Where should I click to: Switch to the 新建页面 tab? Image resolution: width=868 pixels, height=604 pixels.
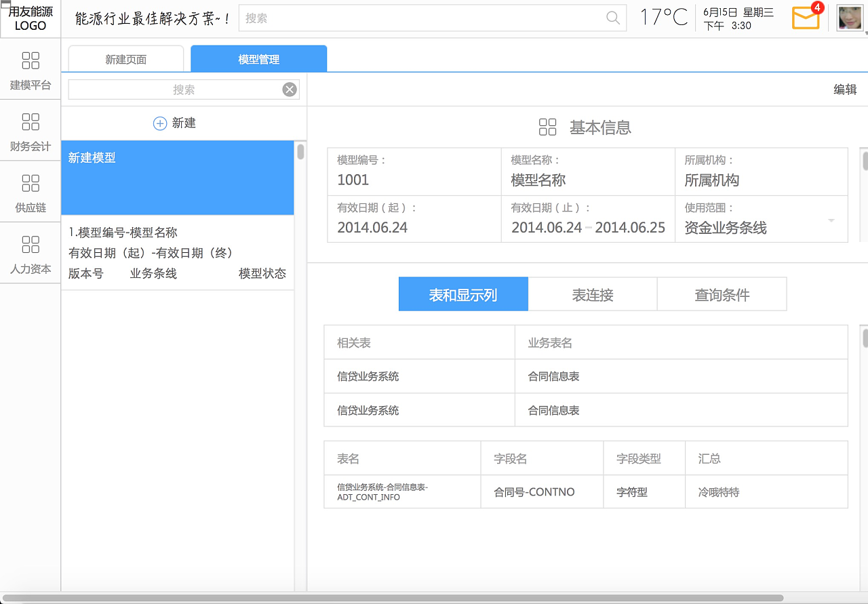pyautogui.click(x=125, y=59)
